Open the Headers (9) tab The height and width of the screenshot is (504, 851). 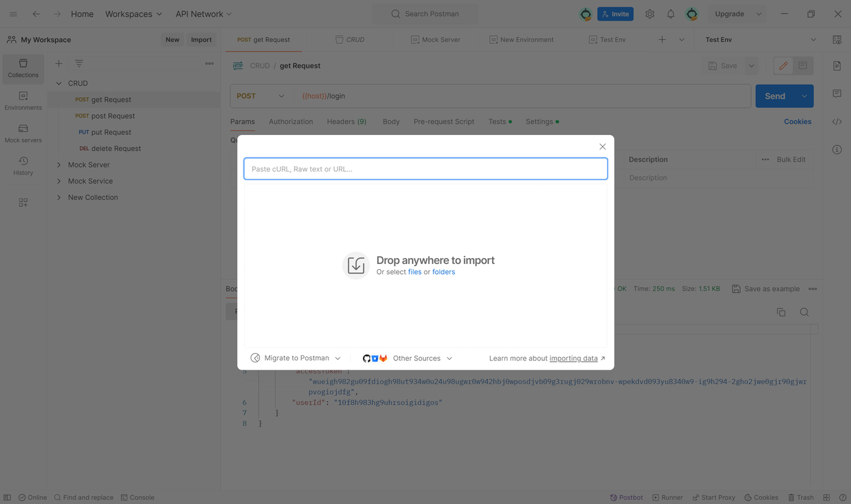pos(346,122)
